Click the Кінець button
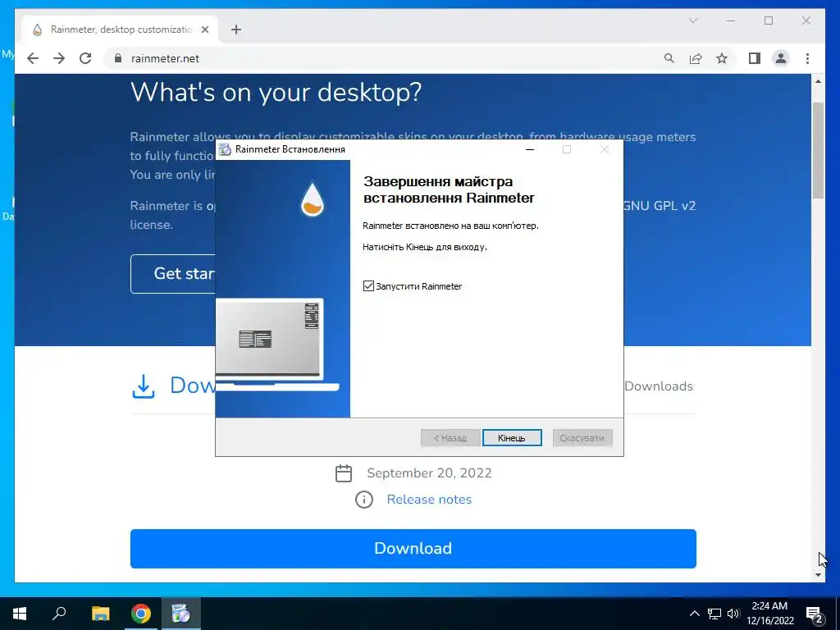The width and height of the screenshot is (840, 630). [x=512, y=438]
